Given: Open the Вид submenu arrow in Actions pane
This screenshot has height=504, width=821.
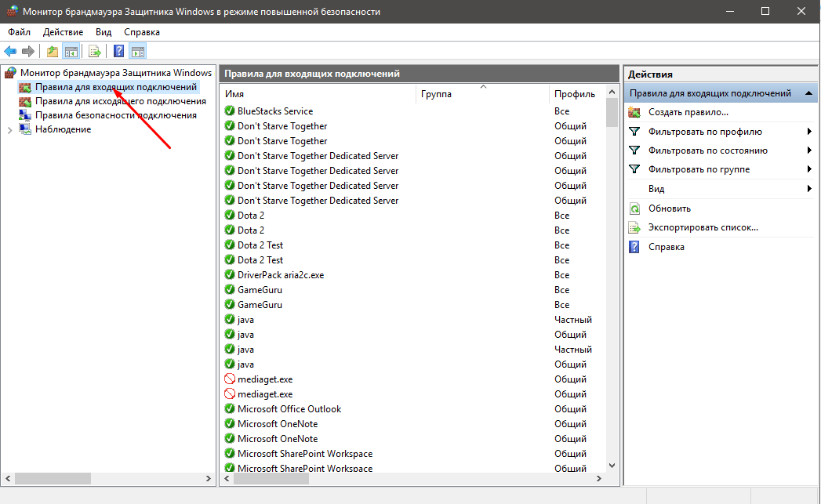Looking at the screenshot, I should (x=809, y=188).
